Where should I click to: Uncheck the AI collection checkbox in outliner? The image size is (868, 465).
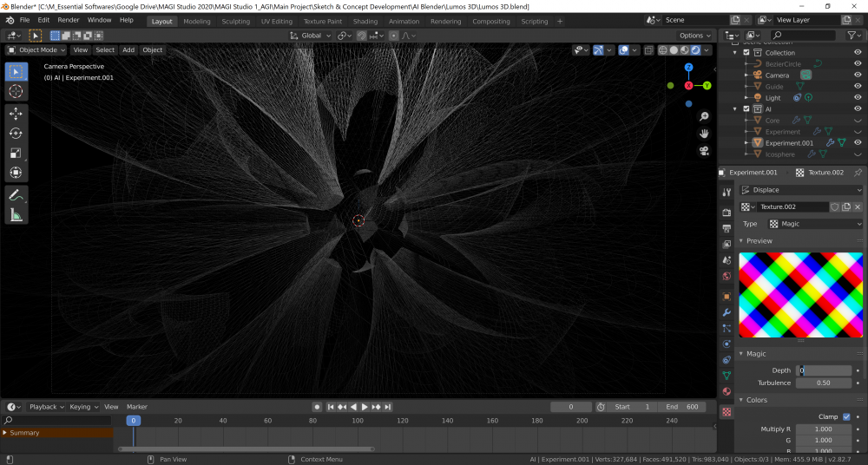(746, 109)
